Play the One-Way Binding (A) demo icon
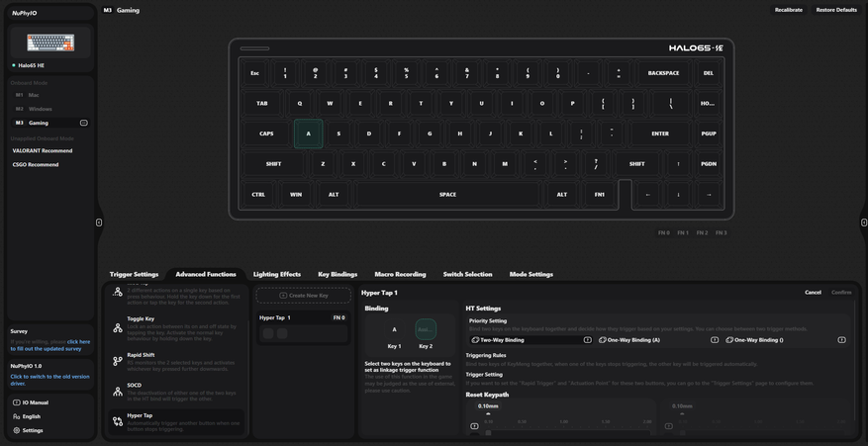 [715, 340]
